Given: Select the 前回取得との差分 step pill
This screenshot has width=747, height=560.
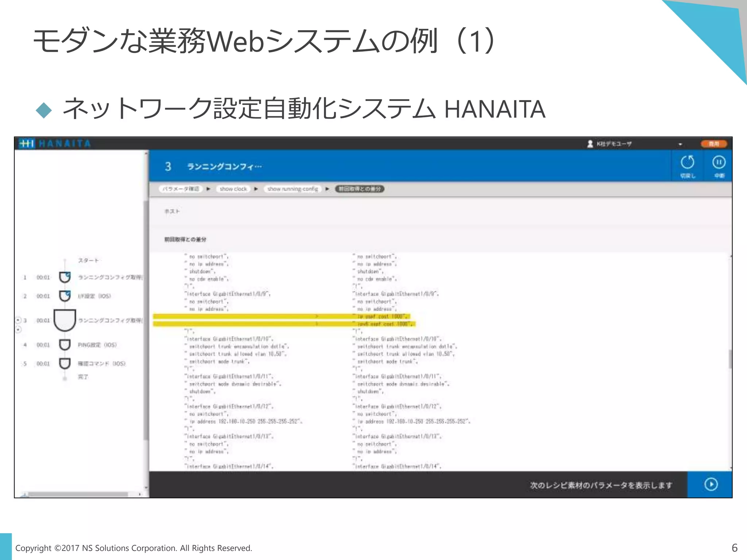Looking at the screenshot, I should pyautogui.click(x=360, y=189).
